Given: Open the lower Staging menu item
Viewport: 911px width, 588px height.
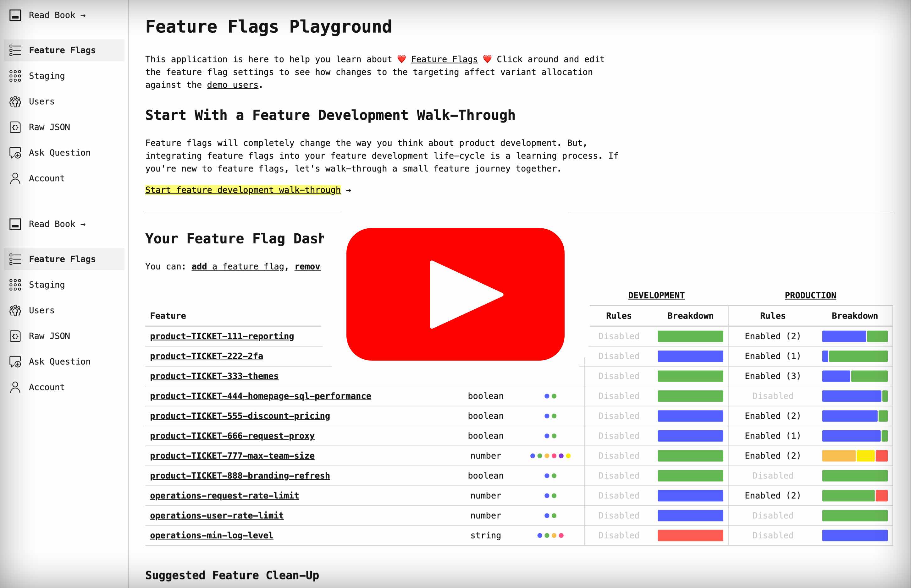Looking at the screenshot, I should pyautogui.click(x=47, y=285).
